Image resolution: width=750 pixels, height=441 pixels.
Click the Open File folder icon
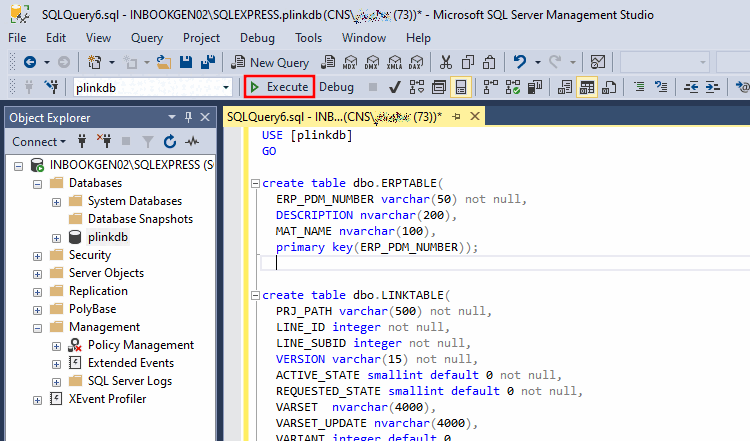(x=164, y=62)
